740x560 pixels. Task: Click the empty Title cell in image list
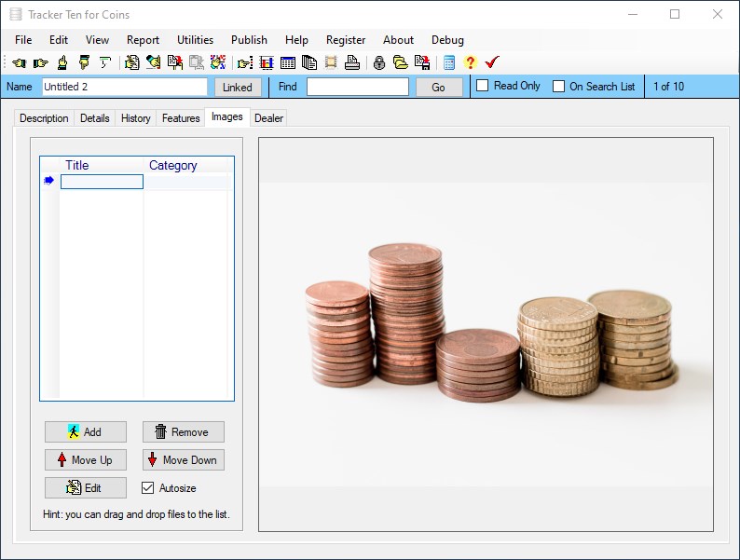pyautogui.click(x=102, y=182)
